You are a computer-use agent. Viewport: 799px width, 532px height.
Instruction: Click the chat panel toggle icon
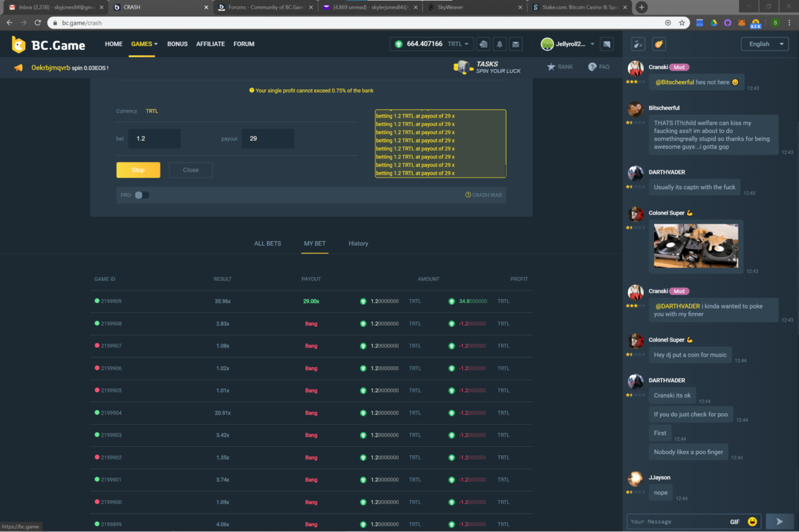[x=607, y=44]
